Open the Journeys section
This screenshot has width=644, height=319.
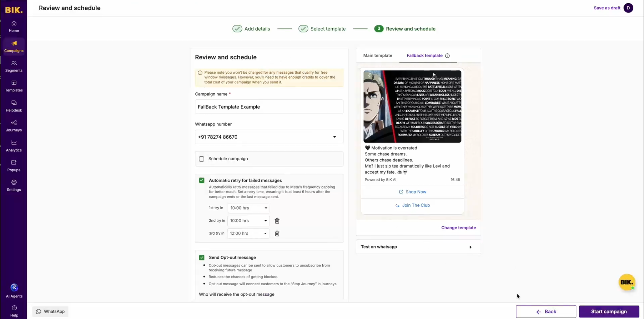tap(14, 126)
